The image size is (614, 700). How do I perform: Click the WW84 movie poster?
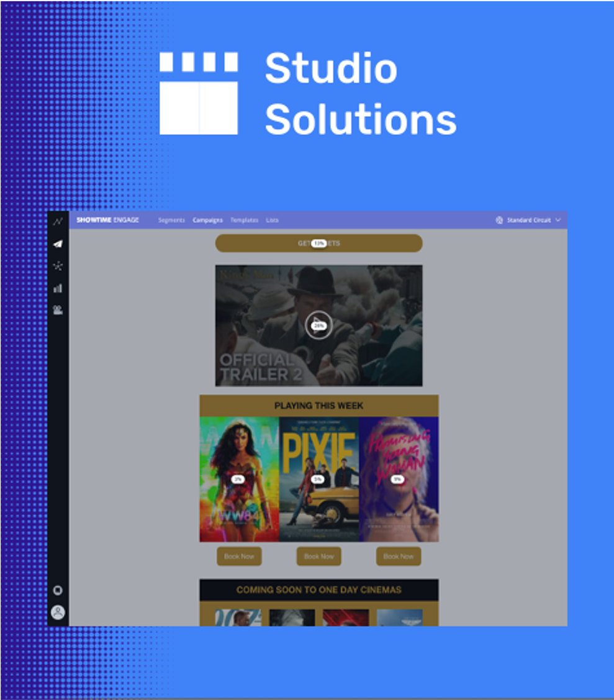(x=239, y=480)
